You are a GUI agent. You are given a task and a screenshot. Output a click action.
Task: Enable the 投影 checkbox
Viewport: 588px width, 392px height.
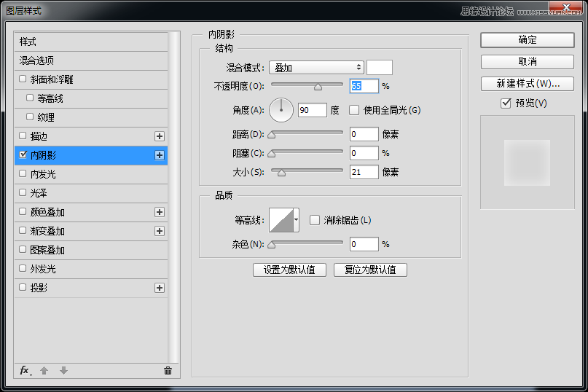tap(23, 287)
